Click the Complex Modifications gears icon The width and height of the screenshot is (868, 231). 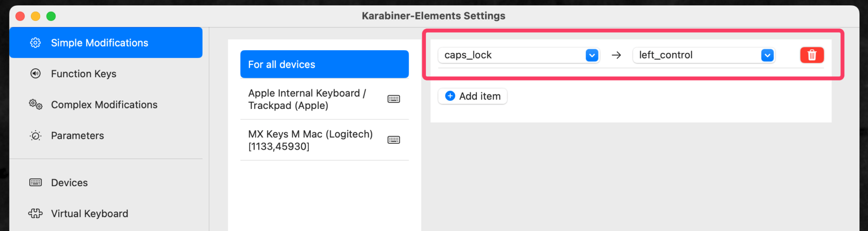pos(36,105)
